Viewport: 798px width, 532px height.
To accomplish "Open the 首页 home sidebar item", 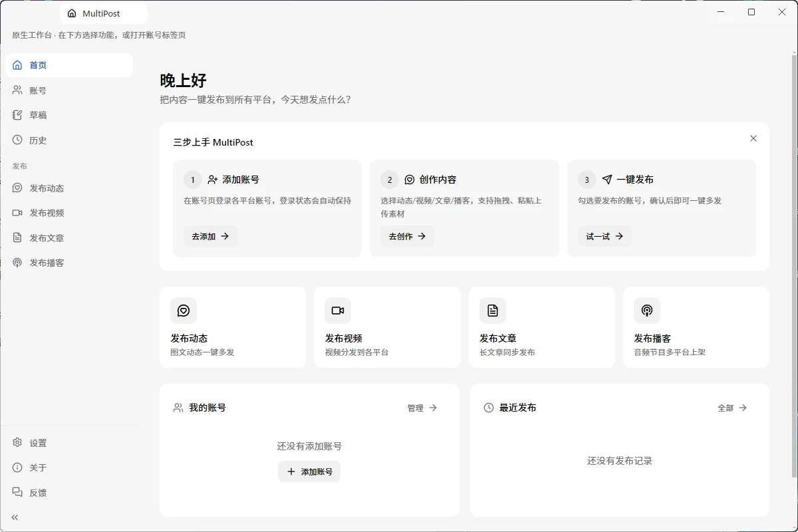I will (x=69, y=65).
